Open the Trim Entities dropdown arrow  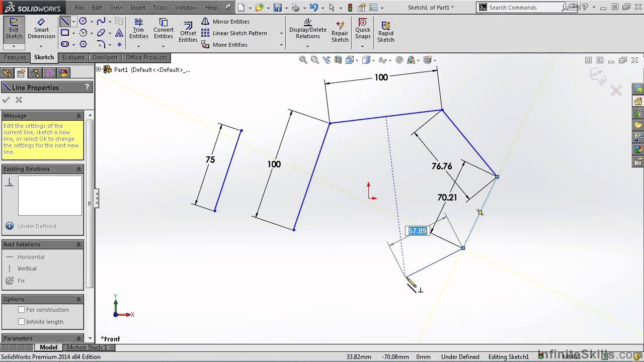[x=138, y=46]
